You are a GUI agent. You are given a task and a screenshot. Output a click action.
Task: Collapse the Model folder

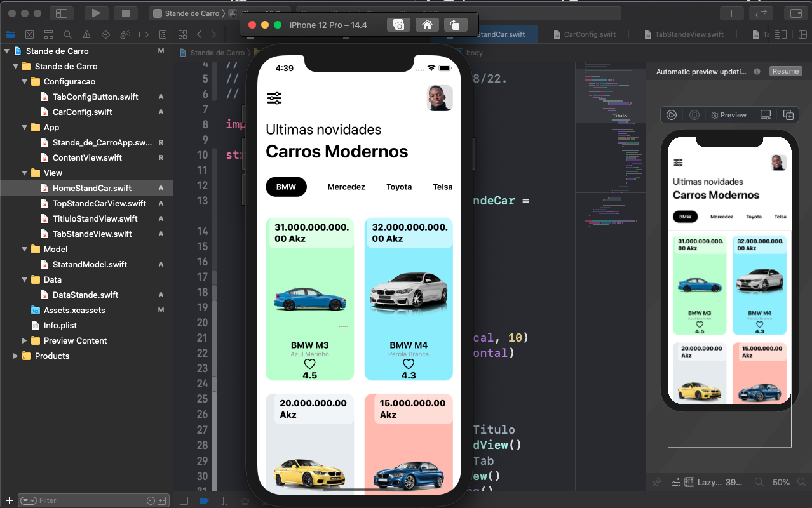click(25, 249)
